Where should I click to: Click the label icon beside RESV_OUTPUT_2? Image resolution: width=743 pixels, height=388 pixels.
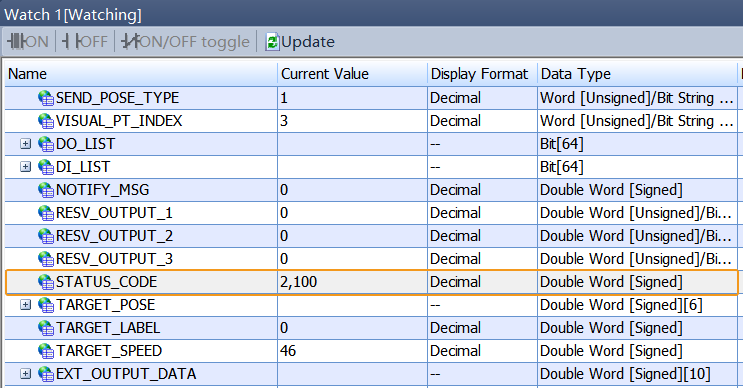(x=46, y=236)
